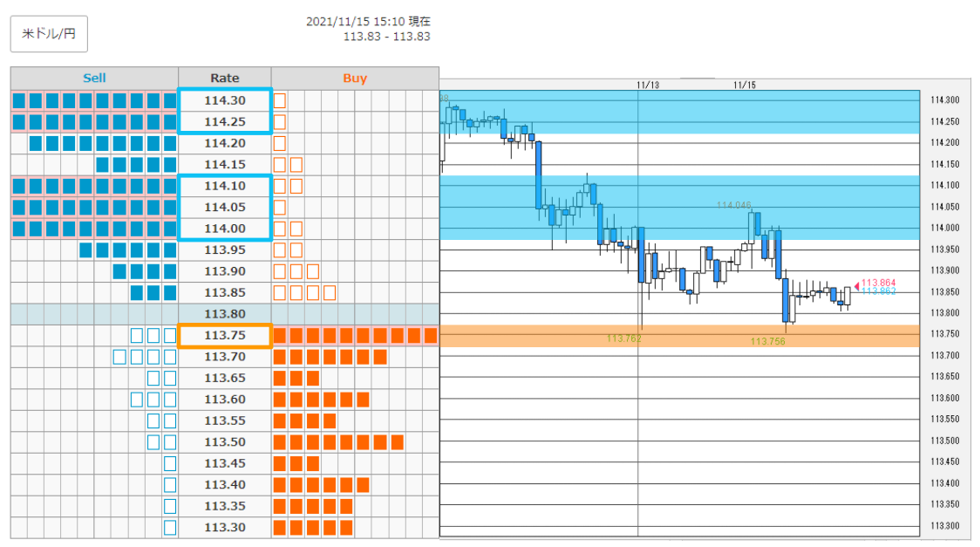Click the 114.05 rate cell

225,207
